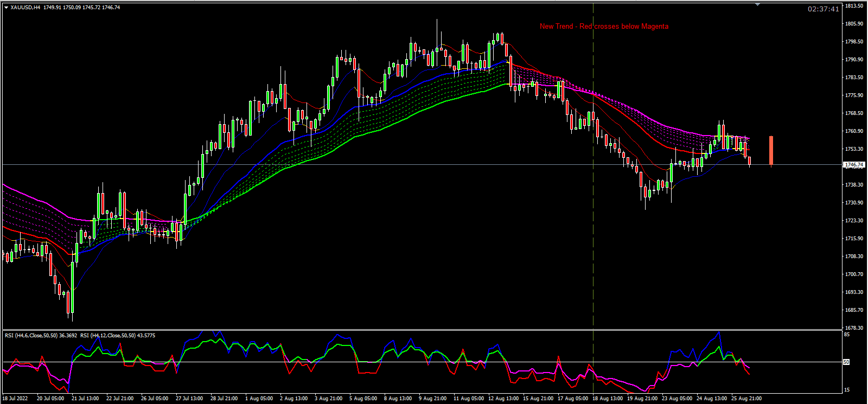Click the 1753.30 price scale label

pyautogui.click(x=854, y=149)
